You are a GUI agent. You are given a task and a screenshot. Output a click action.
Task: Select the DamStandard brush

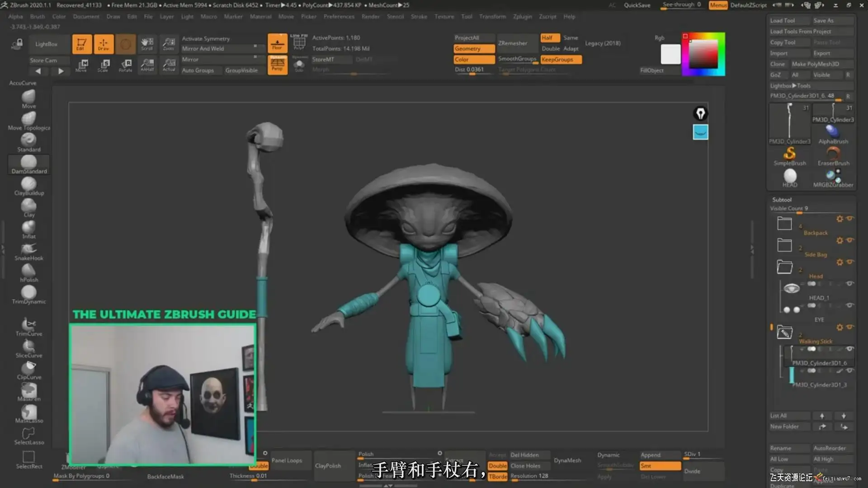[x=28, y=163]
